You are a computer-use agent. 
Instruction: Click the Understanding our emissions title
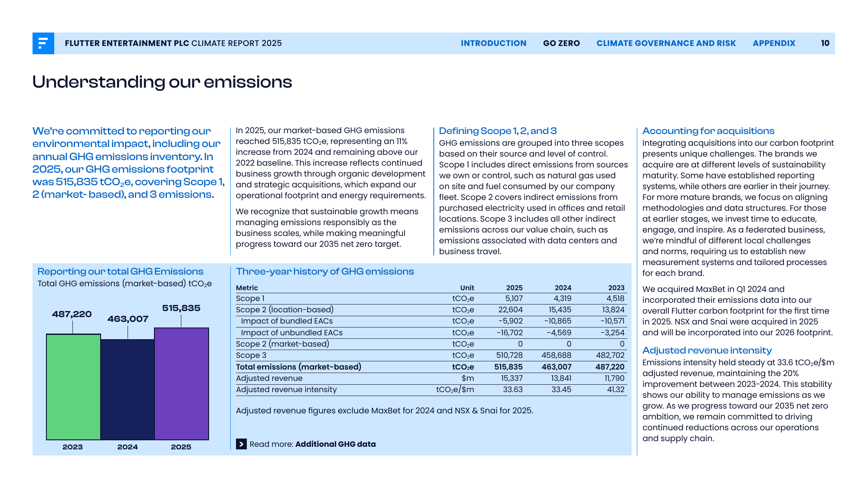(x=162, y=82)
